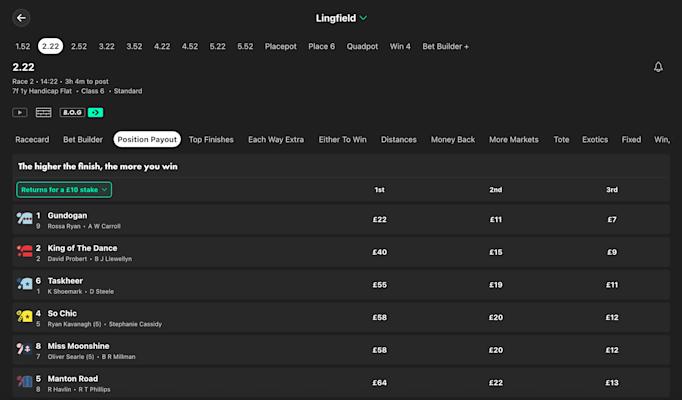Select the 1.52 race time
This screenshot has height=400, width=682.
(x=23, y=46)
